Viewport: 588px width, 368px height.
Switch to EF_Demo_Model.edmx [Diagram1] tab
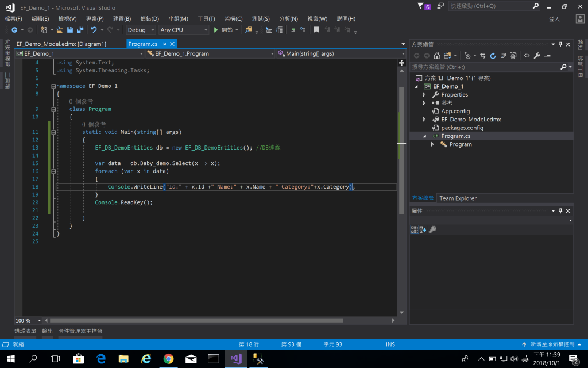coord(61,44)
